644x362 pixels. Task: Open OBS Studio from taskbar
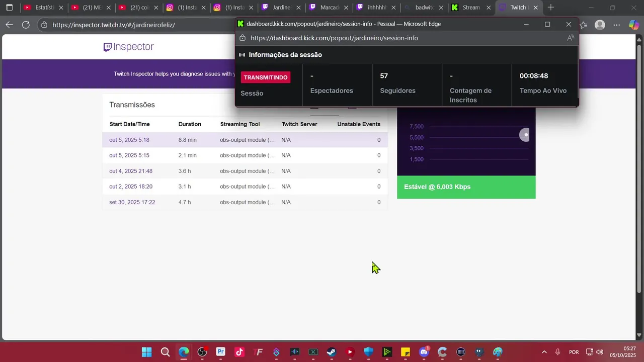coord(202,352)
